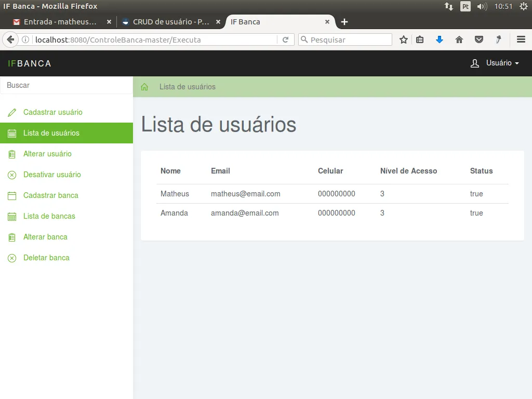
Task: Click the clipboard icon beside Alterar usuário
Action: (x=12, y=154)
